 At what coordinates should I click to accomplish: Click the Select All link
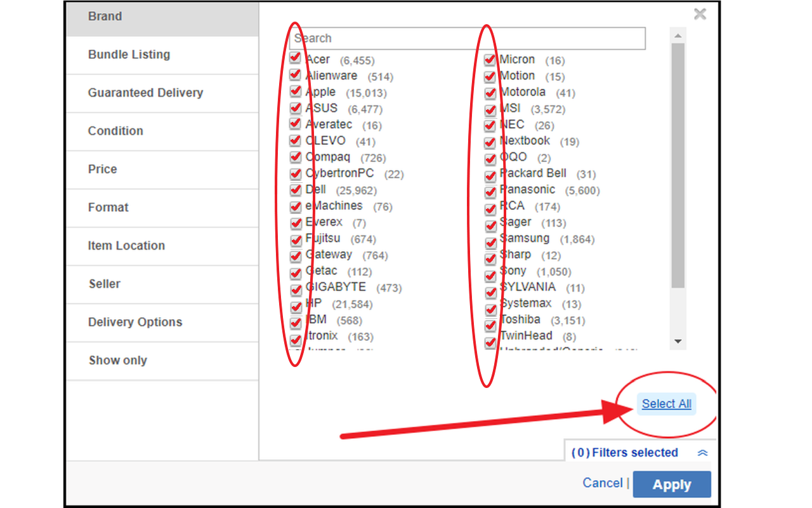666,404
